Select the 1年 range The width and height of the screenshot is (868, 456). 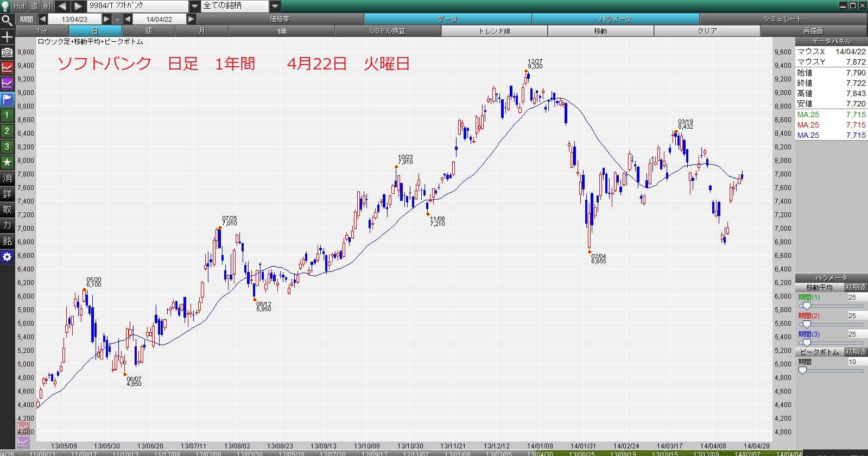coord(282,31)
